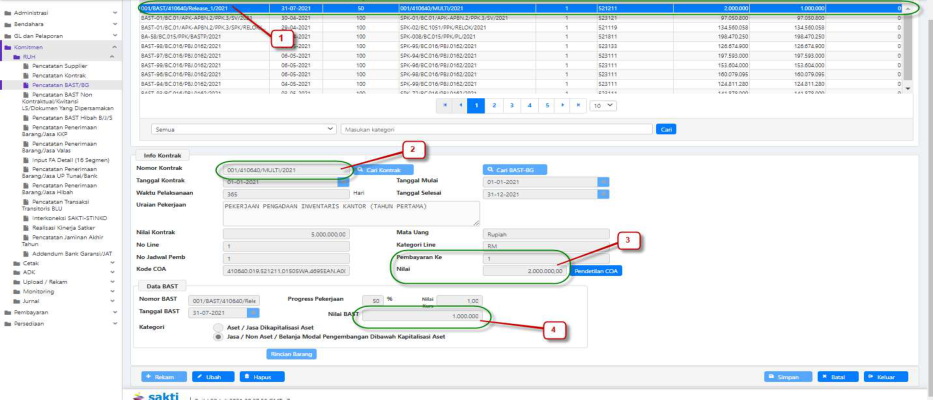Open the Tanggal Mulai calendar picker
This screenshot has width=933, height=400.
[603, 181]
